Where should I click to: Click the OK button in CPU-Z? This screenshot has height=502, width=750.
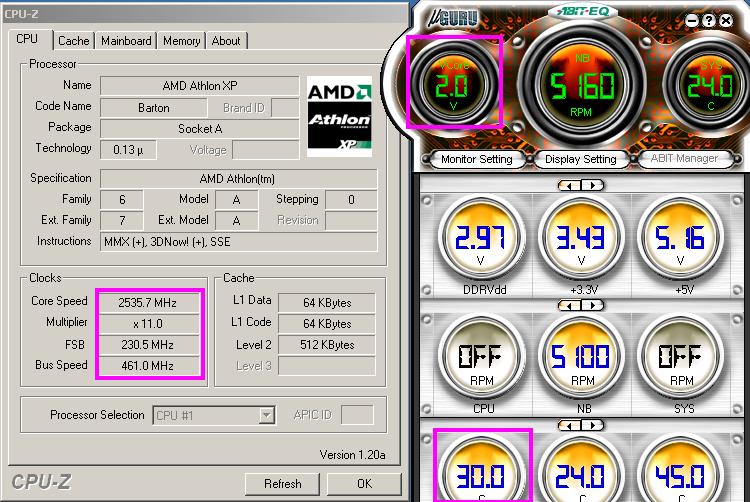[364, 484]
